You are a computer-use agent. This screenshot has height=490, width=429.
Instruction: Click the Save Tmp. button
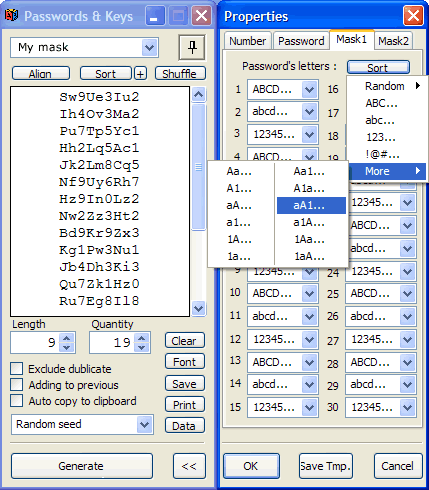(326, 466)
